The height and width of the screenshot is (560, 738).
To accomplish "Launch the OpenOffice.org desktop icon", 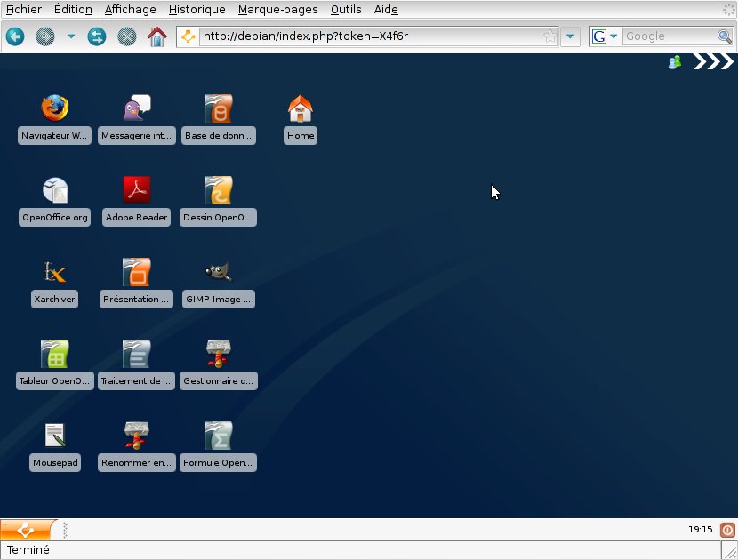I will point(55,190).
